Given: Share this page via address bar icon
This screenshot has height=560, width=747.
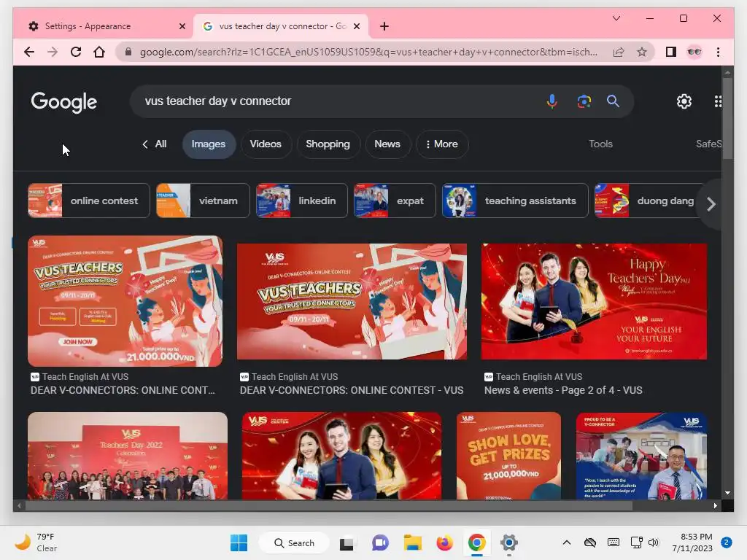Looking at the screenshot, I should click(619, 52).
